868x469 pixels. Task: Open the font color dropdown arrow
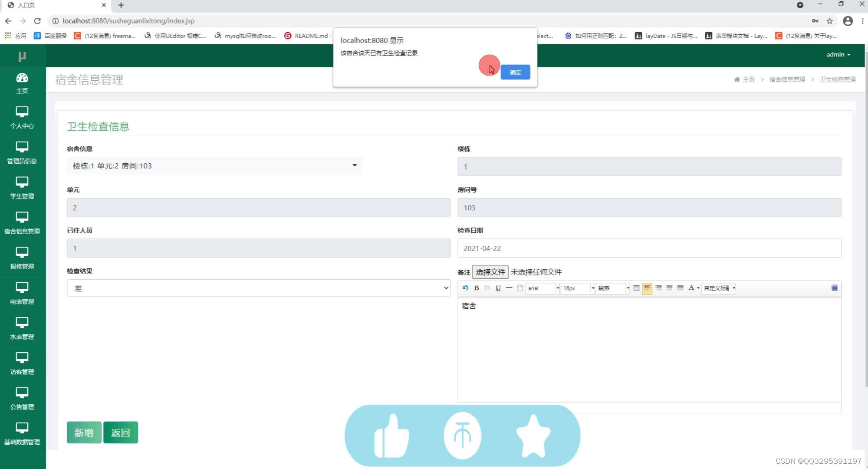[698, 288]
